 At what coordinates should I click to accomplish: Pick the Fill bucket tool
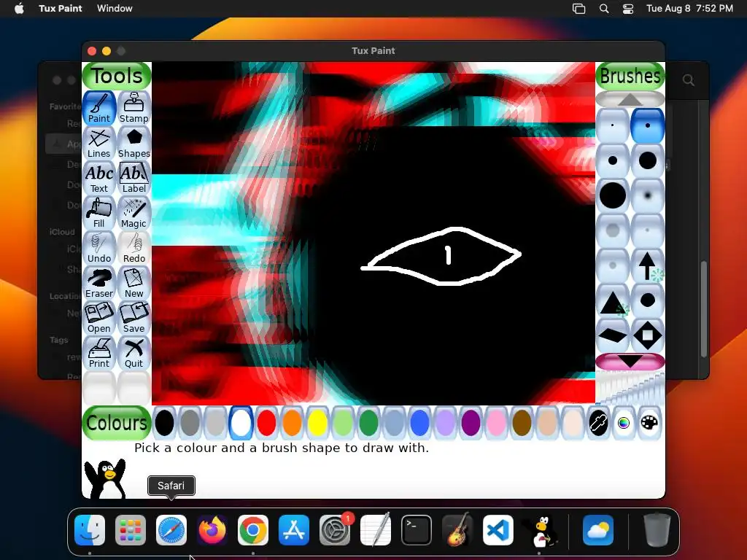coord(99,213)
